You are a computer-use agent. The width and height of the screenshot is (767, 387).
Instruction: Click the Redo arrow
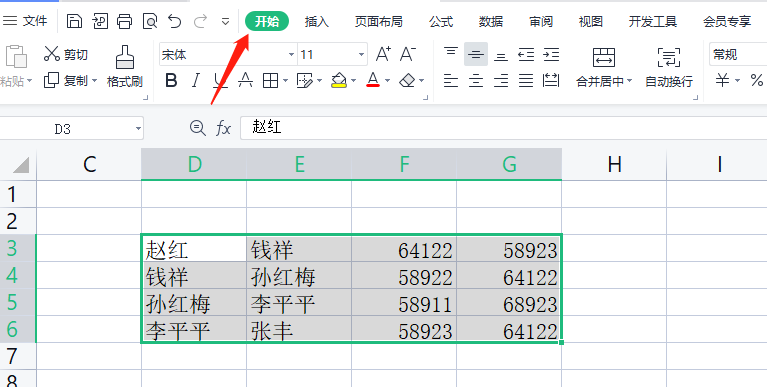pyautogui.click(x=201, y=21)
